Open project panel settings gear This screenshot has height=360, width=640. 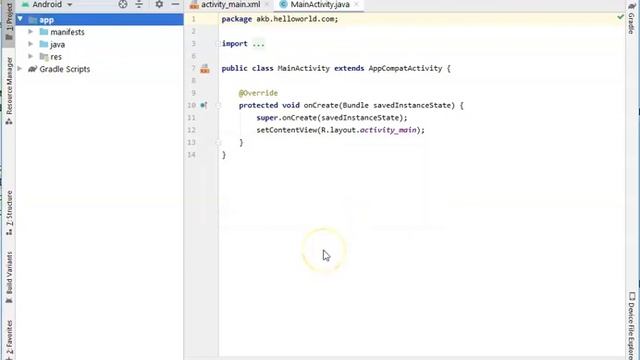(x=159, y=4)
